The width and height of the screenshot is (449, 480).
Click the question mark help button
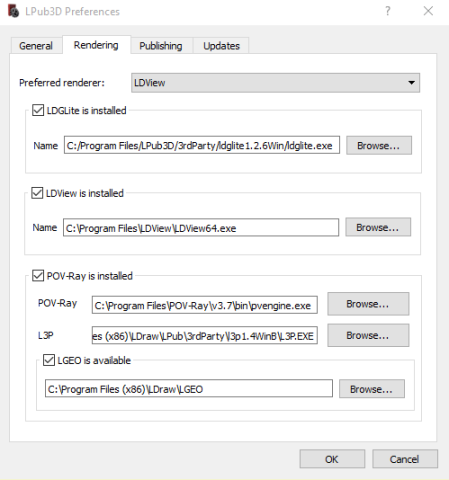[387, 11]
